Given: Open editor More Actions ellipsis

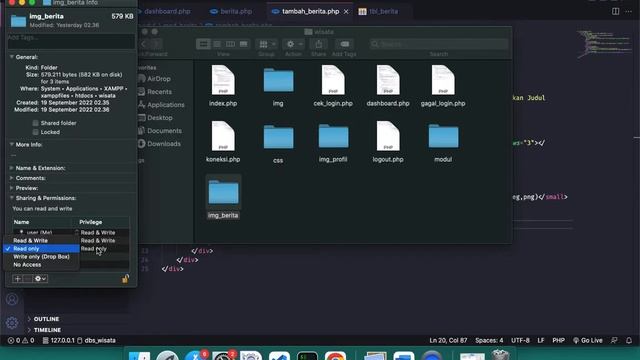Looking at the screenshot, I should (x=629, y=11).
